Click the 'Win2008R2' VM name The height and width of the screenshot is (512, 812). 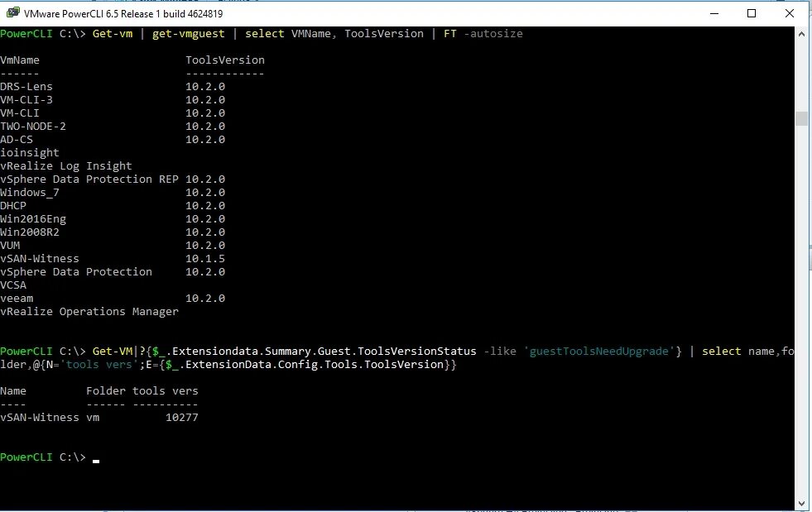30,232
